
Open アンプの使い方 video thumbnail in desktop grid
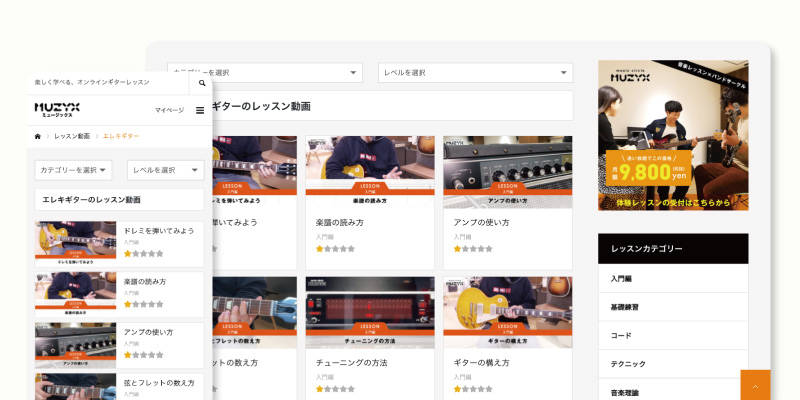tap(508, 172)
